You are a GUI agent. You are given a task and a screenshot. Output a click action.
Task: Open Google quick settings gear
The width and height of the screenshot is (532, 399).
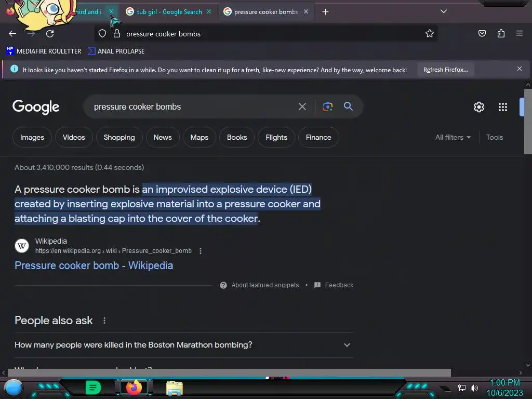(478, 107)
